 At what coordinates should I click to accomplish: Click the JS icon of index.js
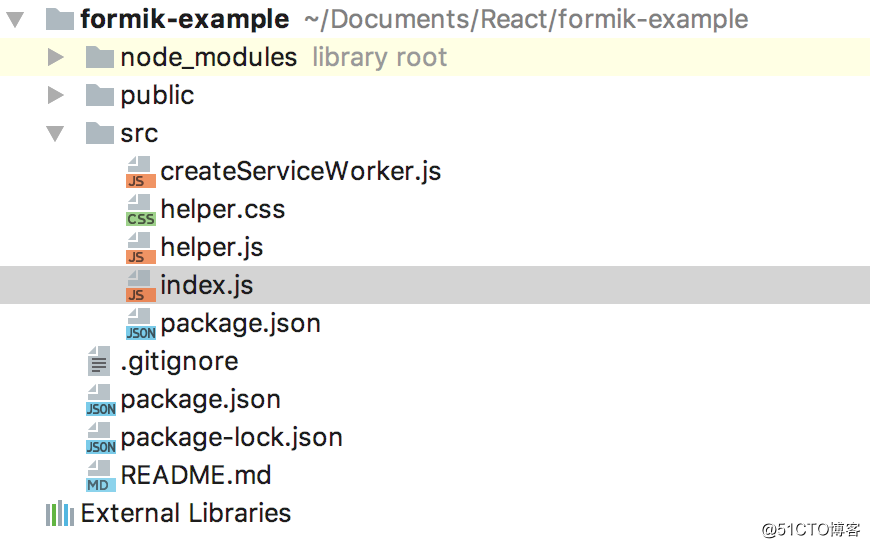tap(140, 286)
